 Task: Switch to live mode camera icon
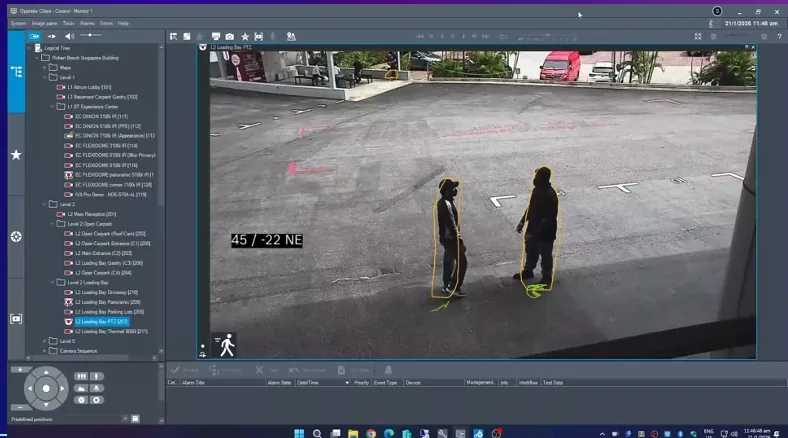(34, 36)
